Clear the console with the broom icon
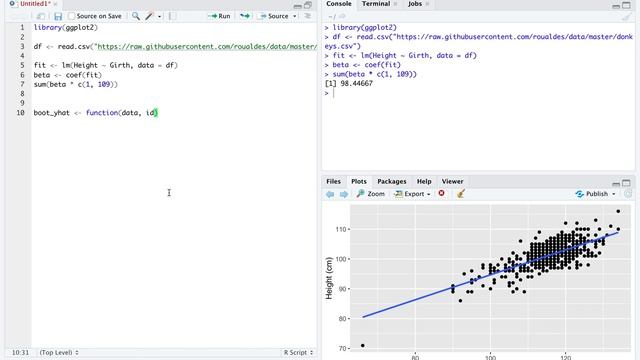This screenshot has height=360, width=640. click(626, 16)
